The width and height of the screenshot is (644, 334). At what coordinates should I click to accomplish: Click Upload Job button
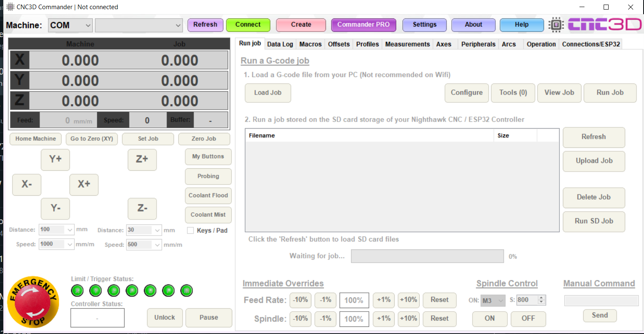(594, 161)
